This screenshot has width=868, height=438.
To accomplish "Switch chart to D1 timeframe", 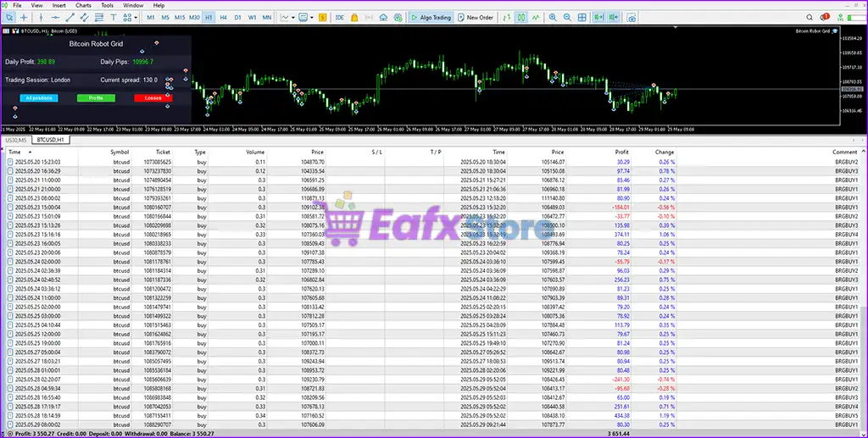I will [x=237, y=18].
